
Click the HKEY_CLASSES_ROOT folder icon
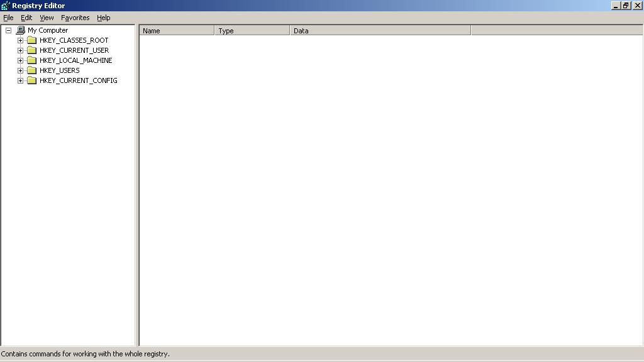pyautogui.click(x=31, y=40)
